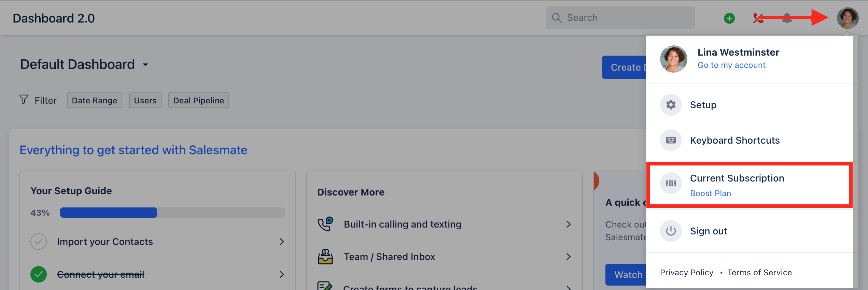Open the Current Subscription menu item
868x290 pixels.
[x=750, y=185]
